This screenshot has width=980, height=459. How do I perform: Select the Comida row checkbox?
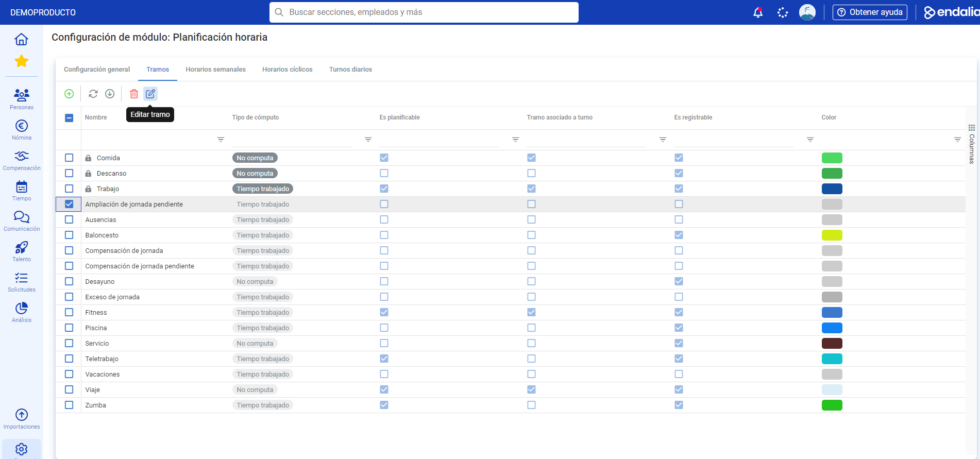(69, 158)
